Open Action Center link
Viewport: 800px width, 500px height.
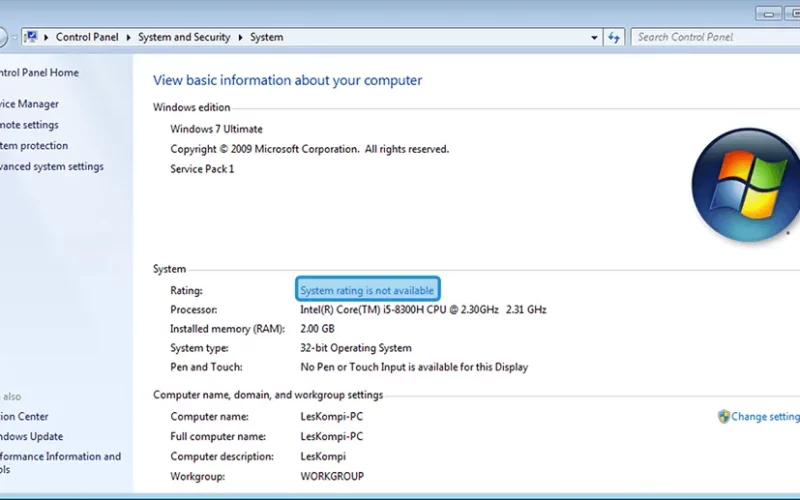[24, 416]
